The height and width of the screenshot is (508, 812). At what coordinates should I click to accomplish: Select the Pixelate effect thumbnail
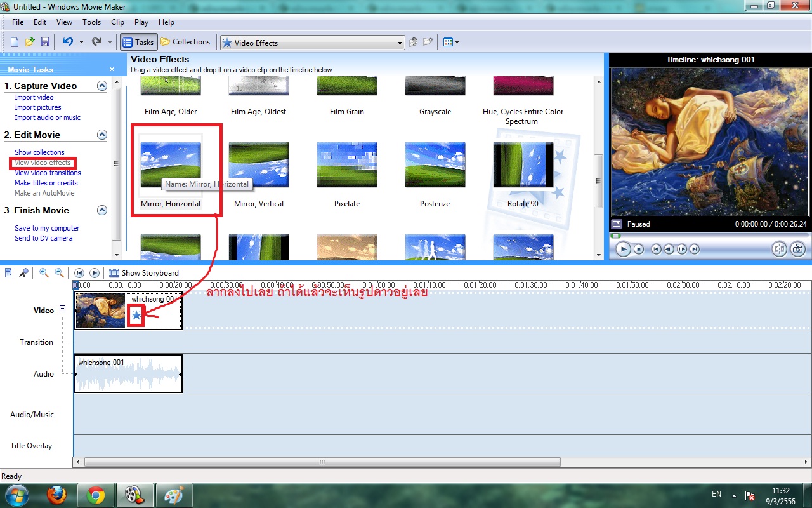[x=347, y=164]
